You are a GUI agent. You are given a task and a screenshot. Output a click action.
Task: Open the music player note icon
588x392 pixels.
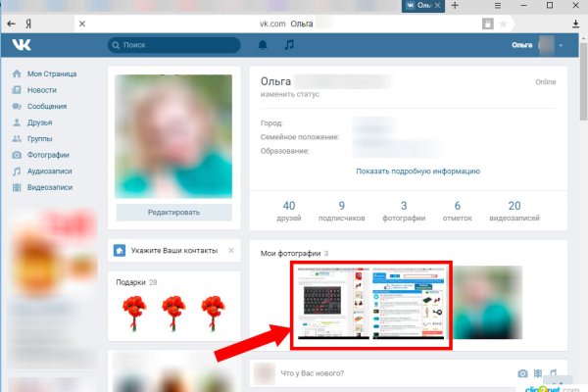click(288, 45)
